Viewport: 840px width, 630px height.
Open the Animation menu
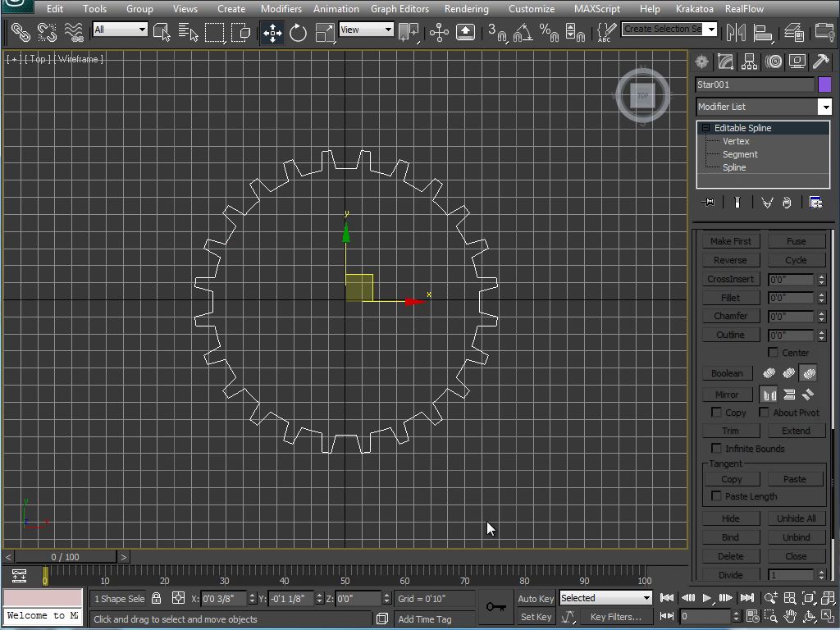(x=336, y=8)
